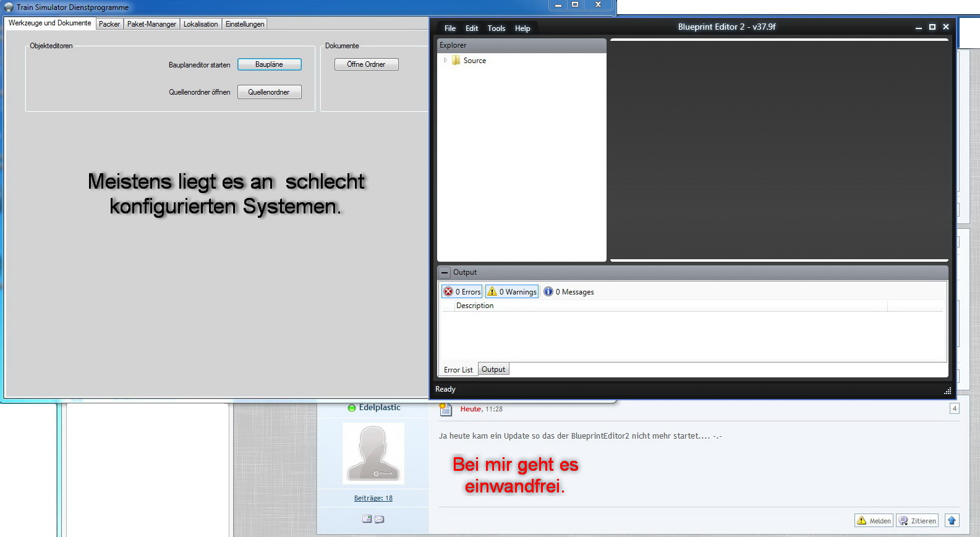Screen dimensions: 980x537
Task: Collapse the Output panel
Action: (445, 272)
